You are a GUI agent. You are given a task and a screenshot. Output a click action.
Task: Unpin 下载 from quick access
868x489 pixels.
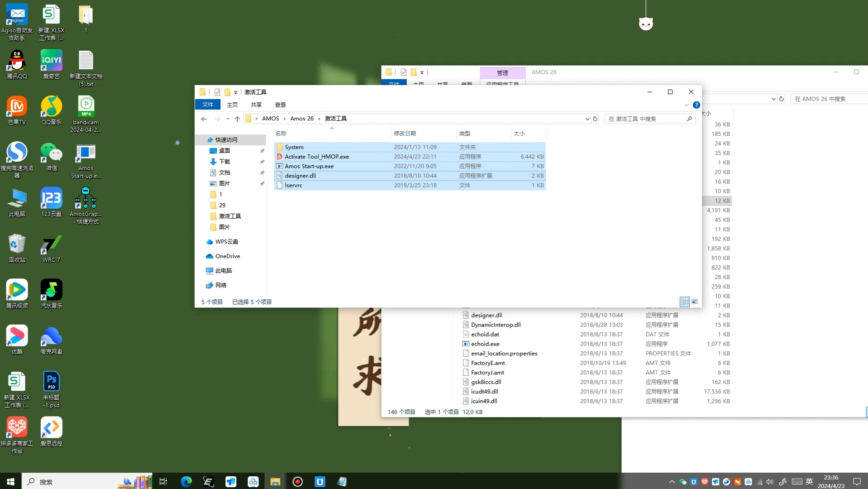pos(262,162)
